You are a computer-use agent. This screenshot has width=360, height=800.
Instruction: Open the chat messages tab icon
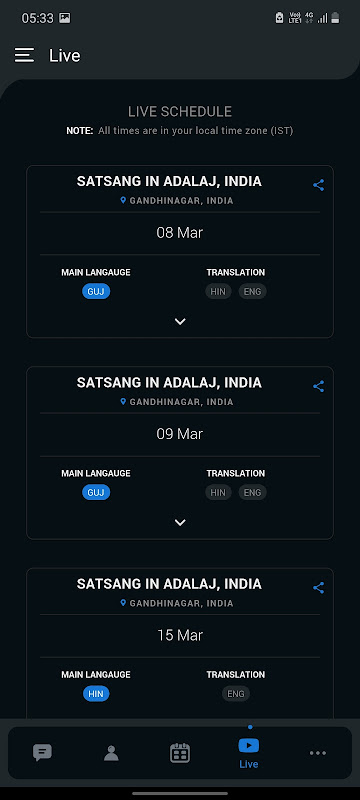point(42,753)
